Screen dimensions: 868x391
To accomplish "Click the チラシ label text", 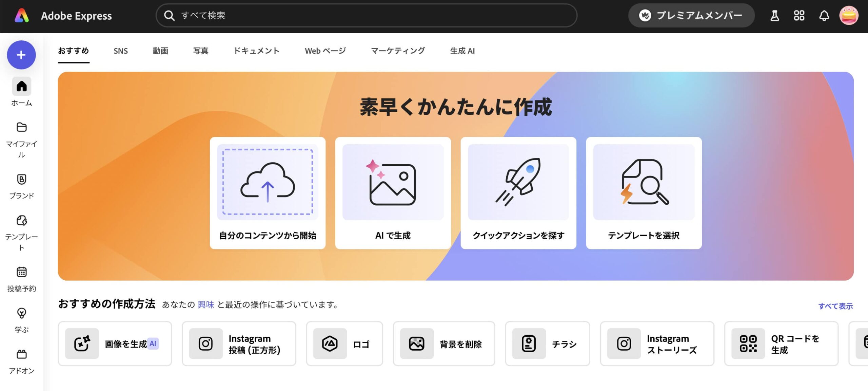I will [x=564, y=344].
